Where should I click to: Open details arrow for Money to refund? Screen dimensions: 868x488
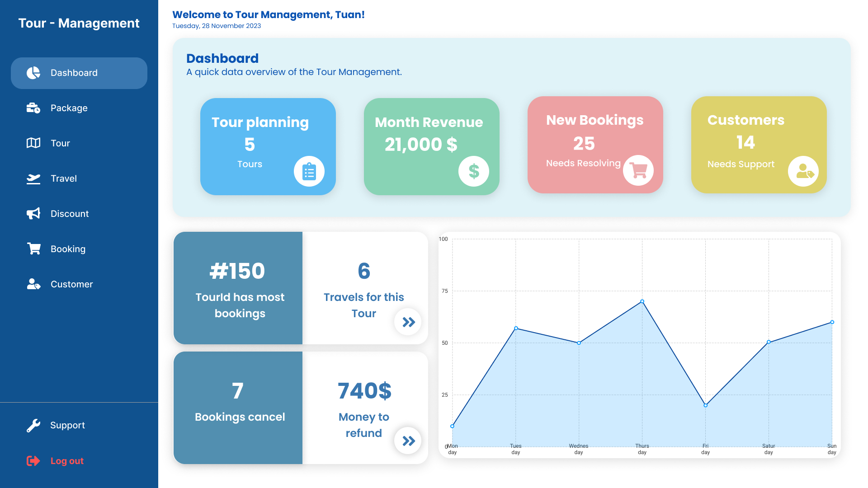(x=408, y=441)
